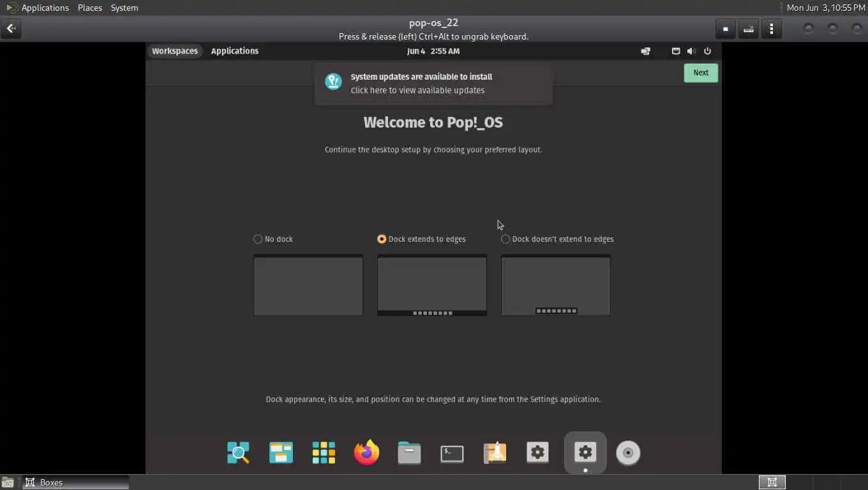Click "Click here to view available updates" text

click(x=417, y=90)
